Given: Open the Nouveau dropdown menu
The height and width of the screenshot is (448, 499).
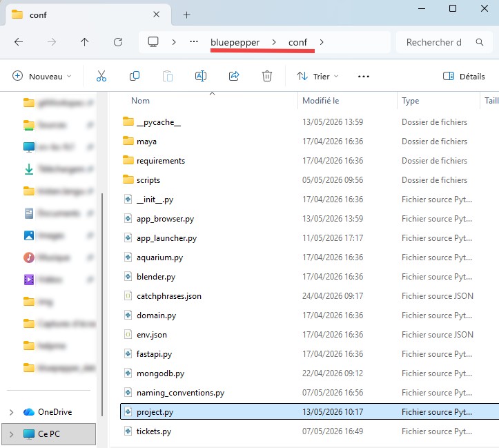Looking at the screenshot, I should coord(41,77).
